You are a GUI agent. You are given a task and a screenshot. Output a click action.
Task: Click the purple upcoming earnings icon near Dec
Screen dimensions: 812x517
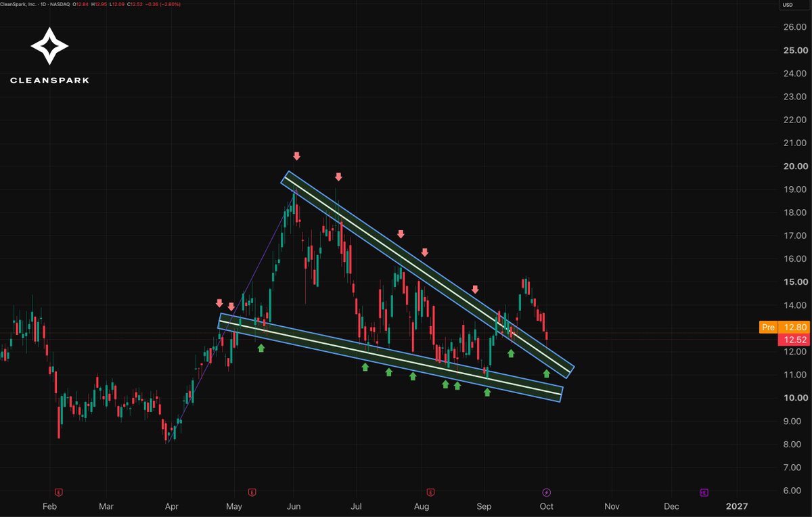(704, 492)
